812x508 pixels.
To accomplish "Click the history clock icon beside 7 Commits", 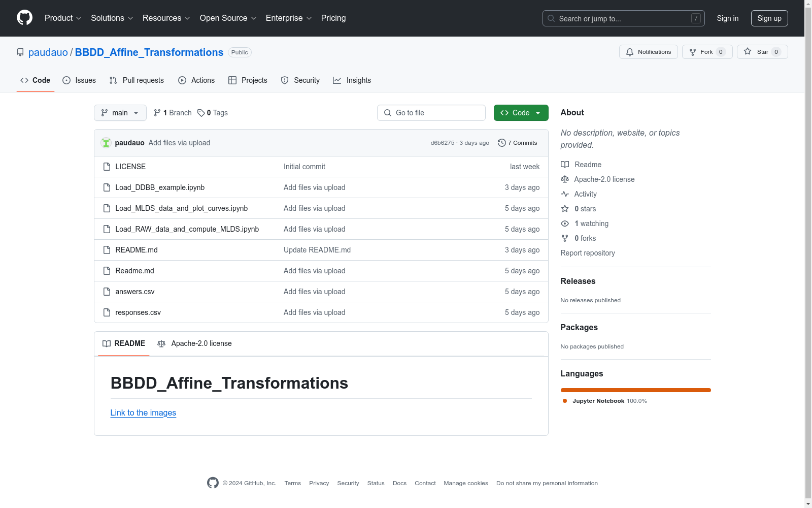I will coord(502,143).
